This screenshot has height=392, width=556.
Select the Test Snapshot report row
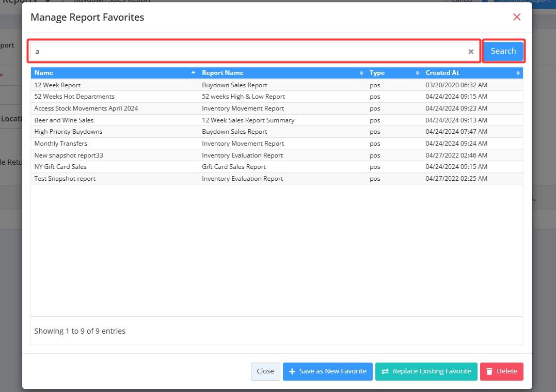coord(65,179)
